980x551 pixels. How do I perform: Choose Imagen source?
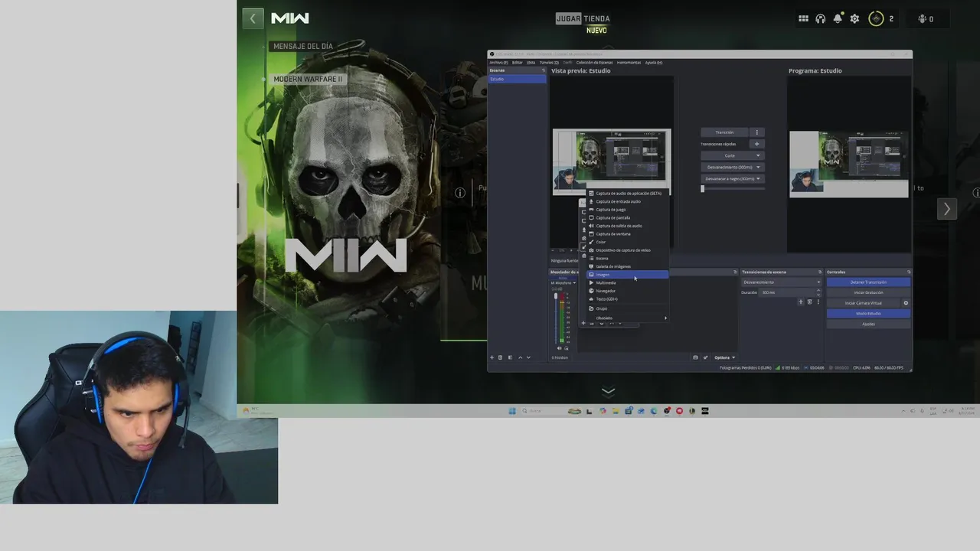pos(628,275)
